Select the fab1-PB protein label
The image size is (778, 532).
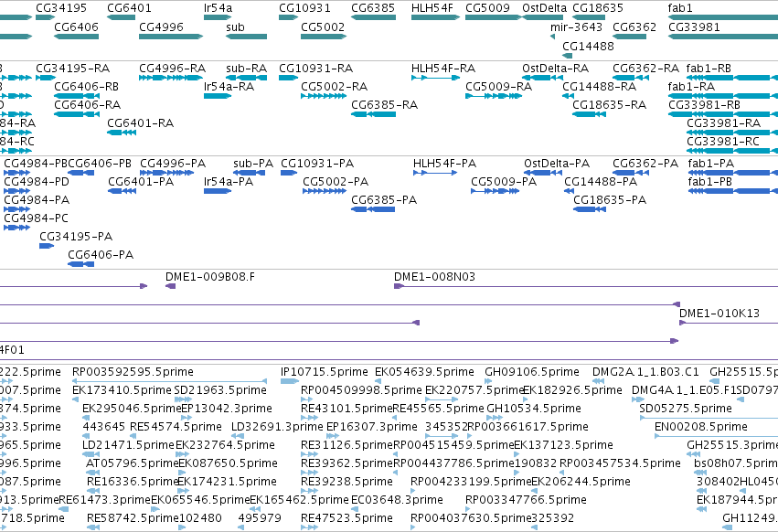tap(710, 182)
